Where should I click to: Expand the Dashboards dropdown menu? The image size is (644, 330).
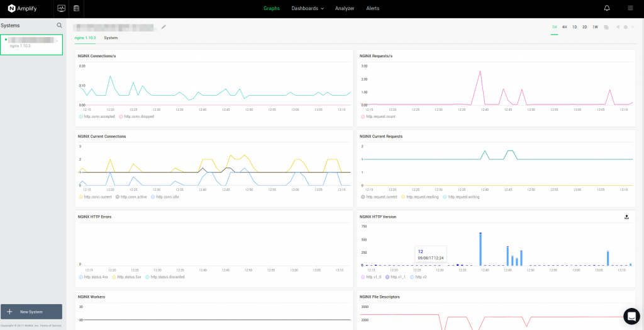click(308, 8)
